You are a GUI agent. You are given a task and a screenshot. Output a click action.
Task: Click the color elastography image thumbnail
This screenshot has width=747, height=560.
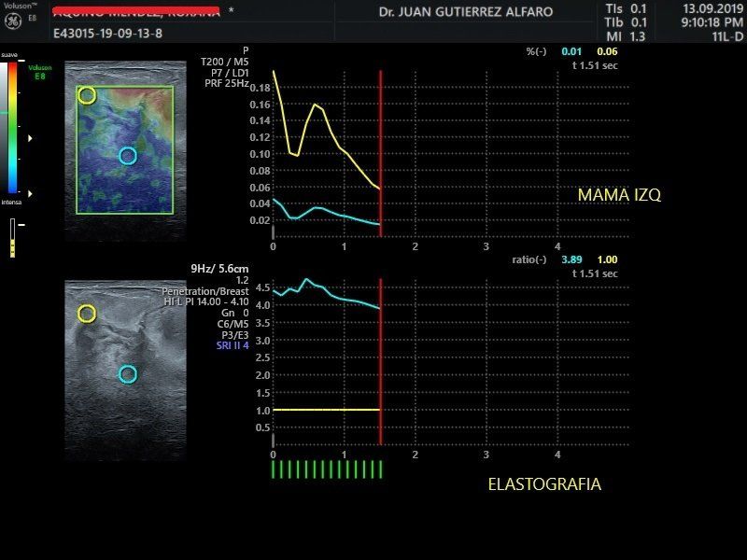tap(125, 150)
